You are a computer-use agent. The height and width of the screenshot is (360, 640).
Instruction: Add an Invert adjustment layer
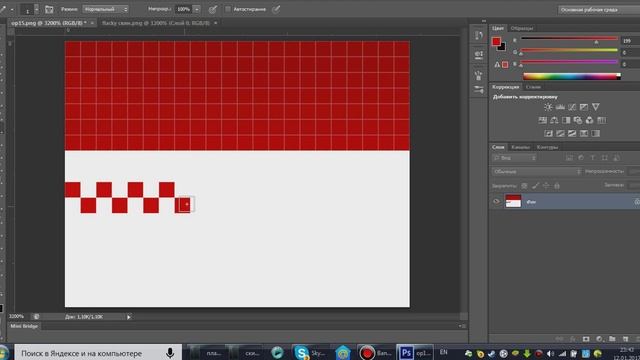[548, 133]
